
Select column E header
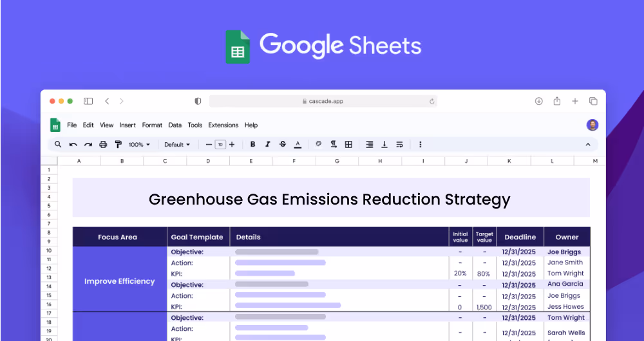pyautogui.click(x=251, y=161)
